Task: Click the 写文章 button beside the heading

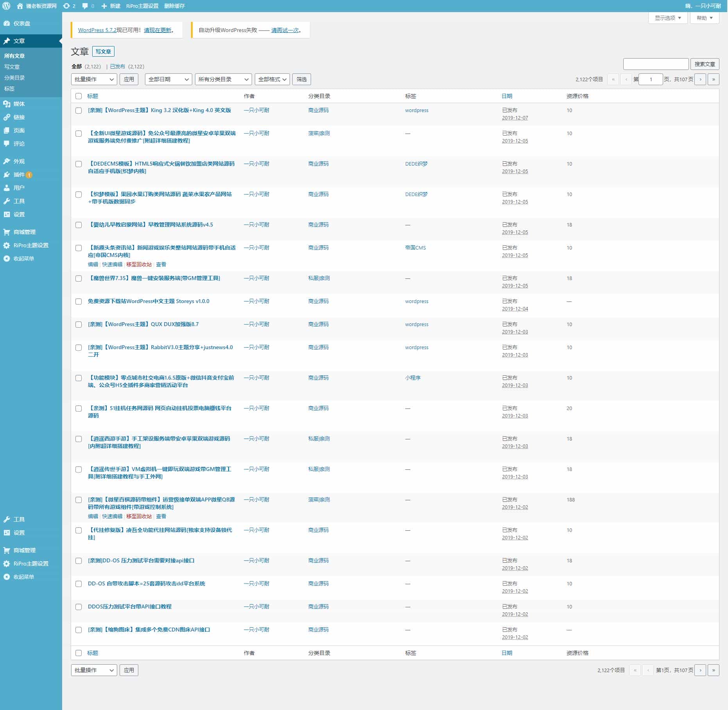Action: (x=103, y=52)
